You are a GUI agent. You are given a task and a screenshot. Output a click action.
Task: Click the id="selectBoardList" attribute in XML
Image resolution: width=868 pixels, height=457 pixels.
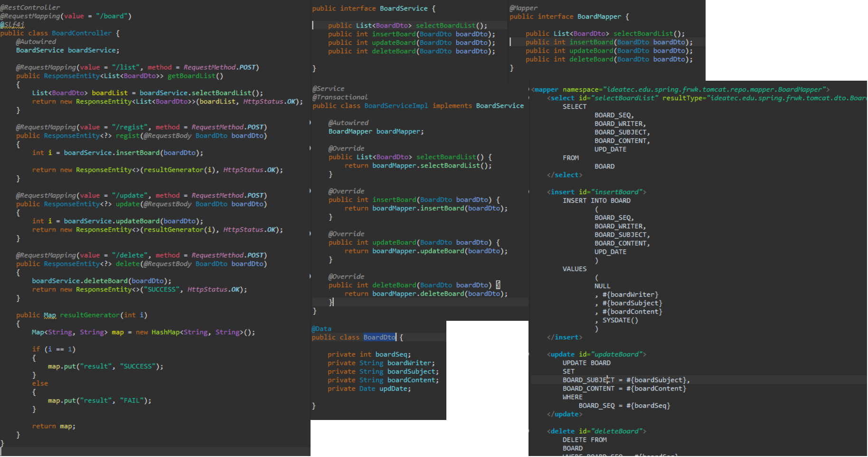[619, 98]
